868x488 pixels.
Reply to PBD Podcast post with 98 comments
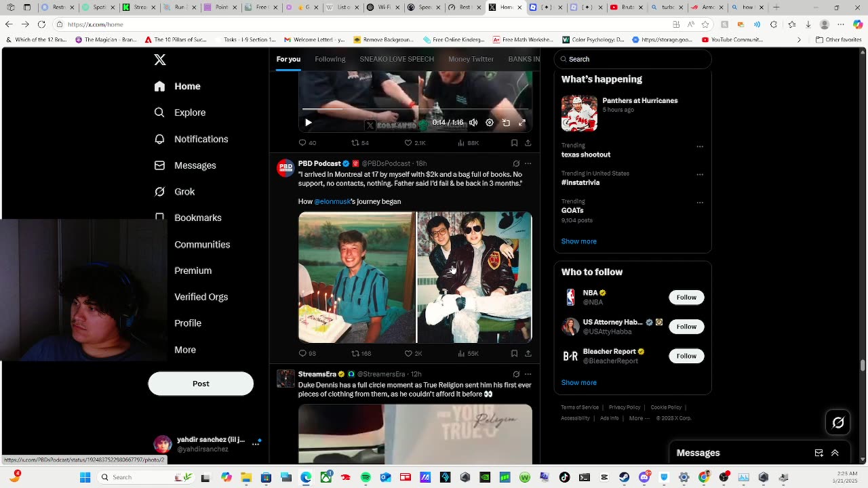307,354
